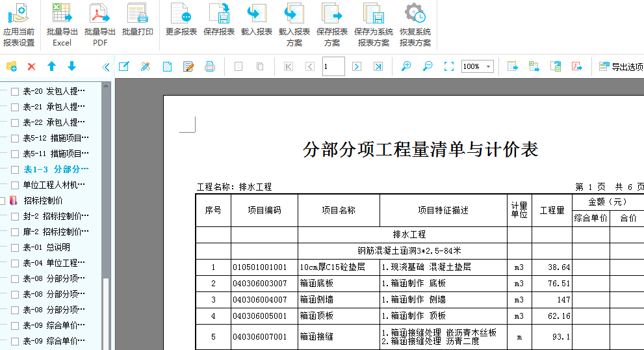The image size is (644, 350).
Task: Collapse report list panel double-chevron
Action: click(x=105, y=66)
